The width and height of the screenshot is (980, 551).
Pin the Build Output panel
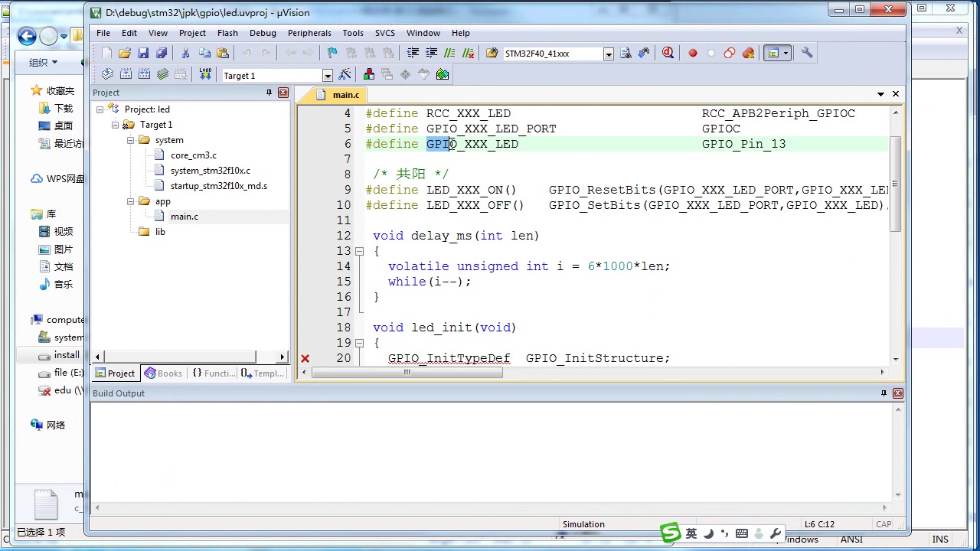coord(884,393)
